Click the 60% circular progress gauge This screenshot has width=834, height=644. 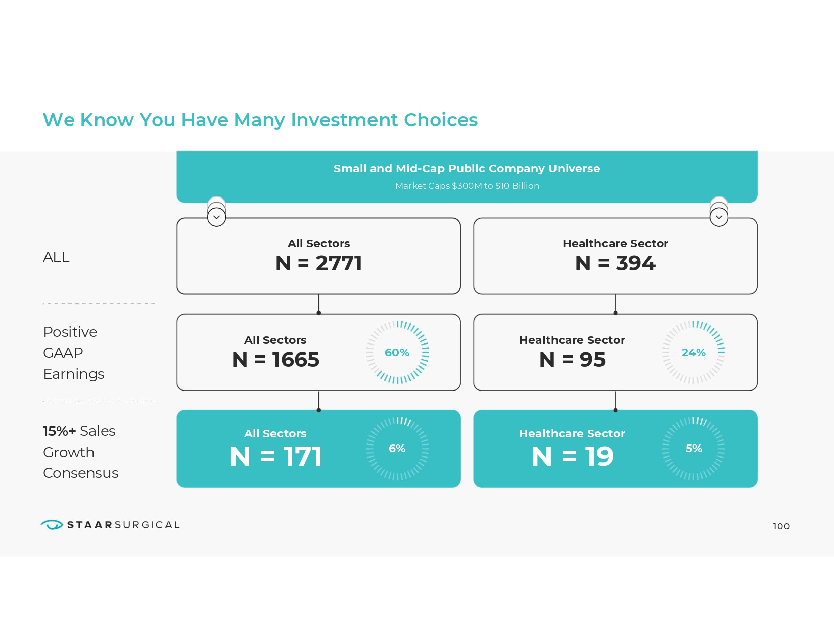[397, 352]
